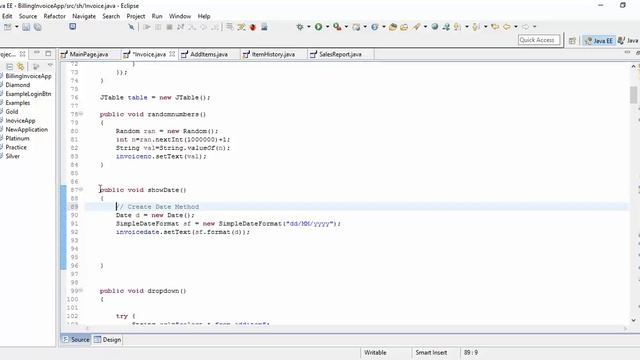Click the green Run button icon

(318, 27)
